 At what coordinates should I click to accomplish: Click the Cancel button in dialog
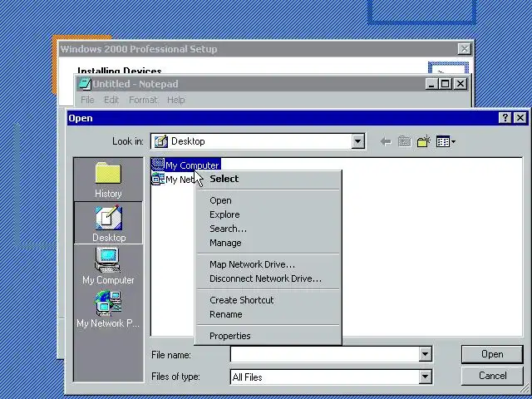click(x=492, y=376)
